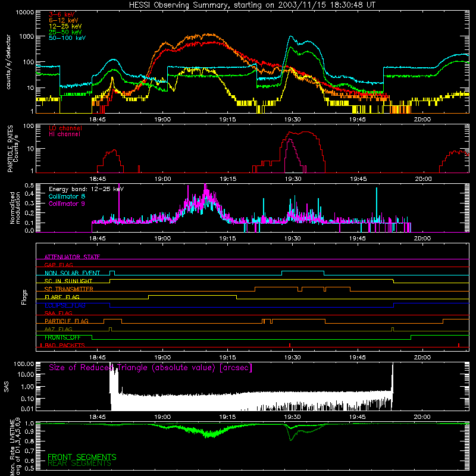
Task: Select the '3-6 keV' legend label
Action: click(x=62, y=14)
